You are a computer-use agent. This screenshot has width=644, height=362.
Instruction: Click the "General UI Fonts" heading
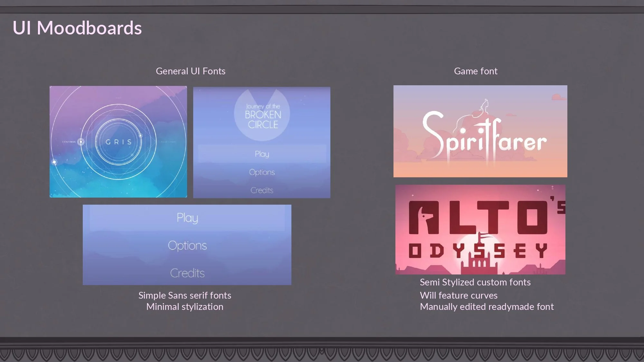191,71
